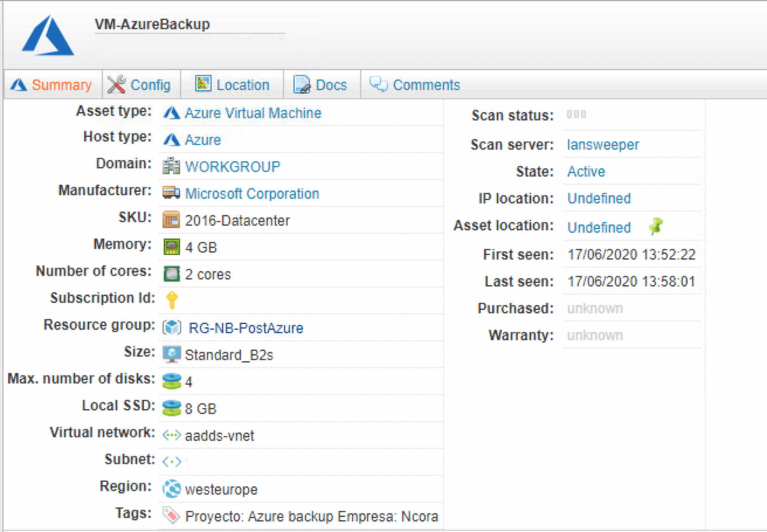Click the building icon next to WORKGROUP
Screen dimensions: 767x532
pyautogui.click(x=171, y=167)
